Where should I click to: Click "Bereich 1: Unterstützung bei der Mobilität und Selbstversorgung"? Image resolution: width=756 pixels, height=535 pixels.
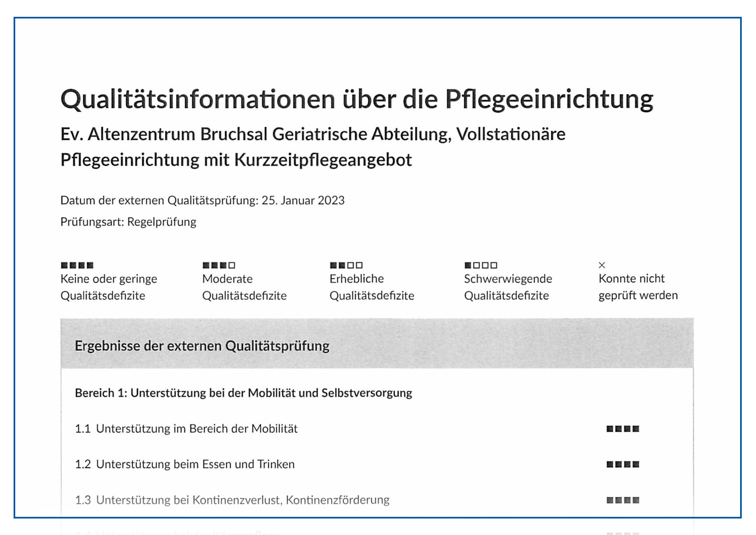tap(243, 393)
